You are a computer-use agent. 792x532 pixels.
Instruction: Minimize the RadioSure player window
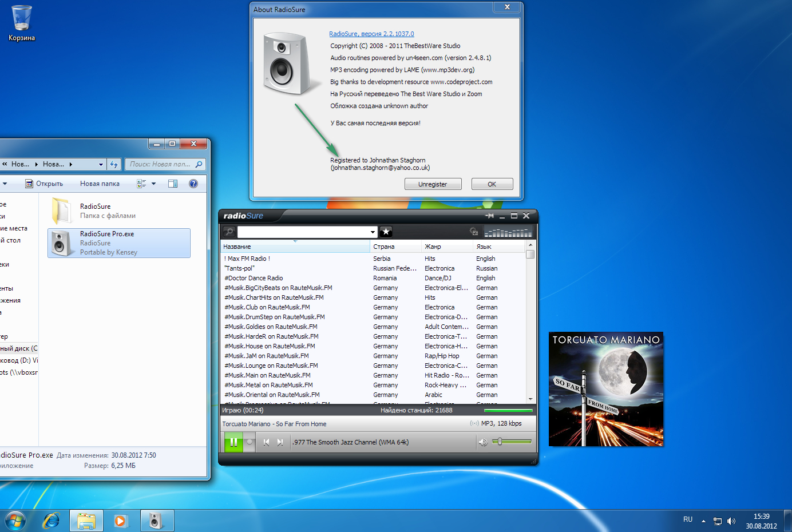click(x=502, y=216)
